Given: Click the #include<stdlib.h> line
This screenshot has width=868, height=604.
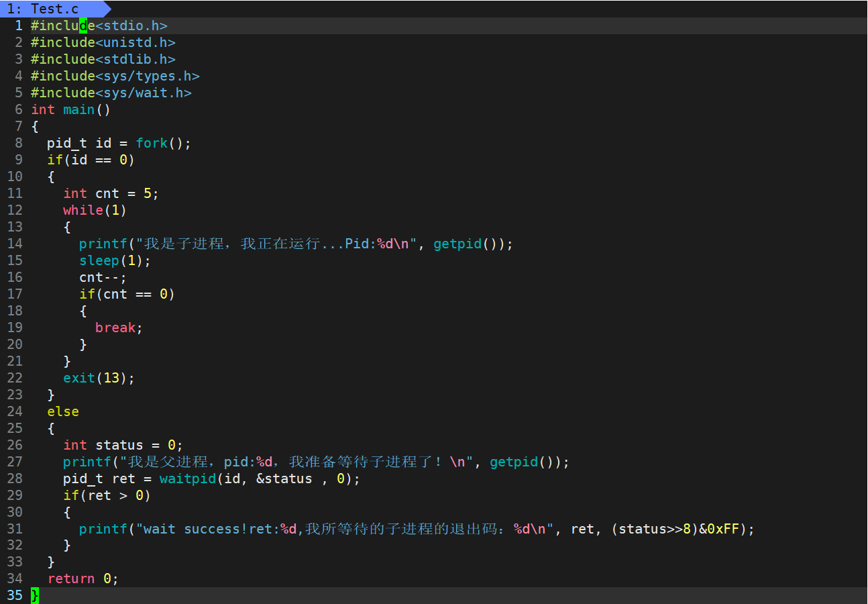Looking at the screenshot, I should 103,59.
